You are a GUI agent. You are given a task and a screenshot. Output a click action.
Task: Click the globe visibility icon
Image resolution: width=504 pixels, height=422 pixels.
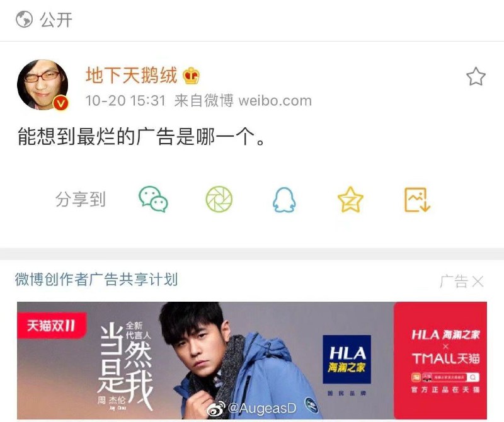(x=24, y=19)
